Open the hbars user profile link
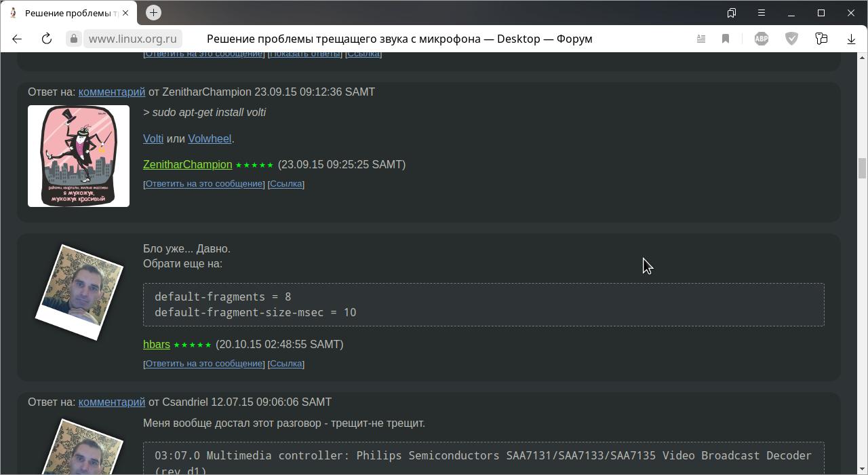This screenshot has height=475, width=868. coord(157,344)
